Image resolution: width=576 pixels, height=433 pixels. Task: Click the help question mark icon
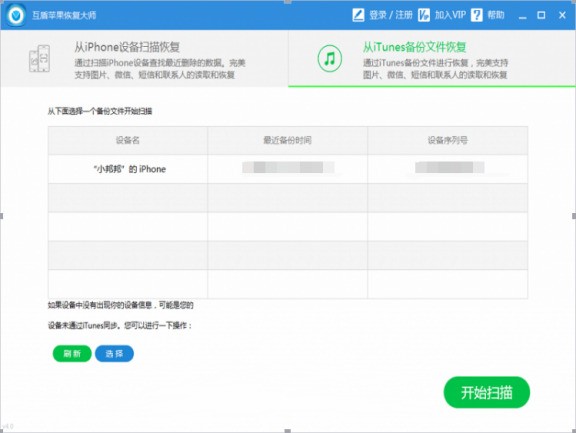click(x=476, y=15)
